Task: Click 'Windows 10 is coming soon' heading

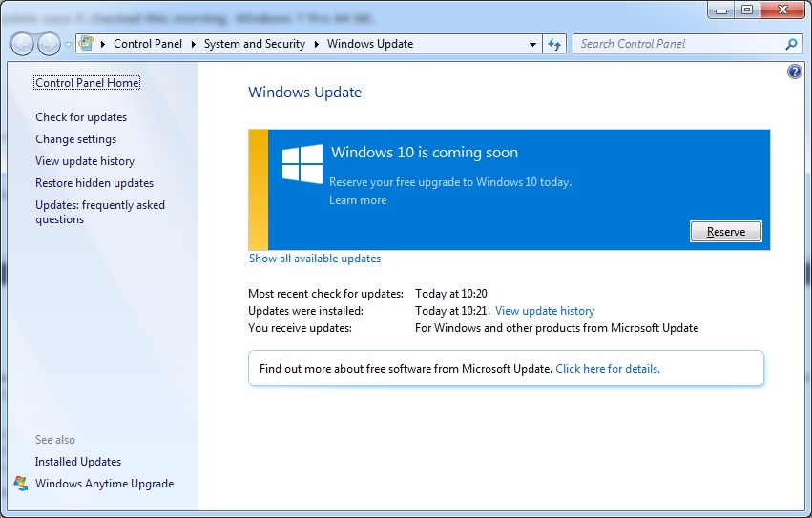Action: pyautogui.click(x=425, y=153)
